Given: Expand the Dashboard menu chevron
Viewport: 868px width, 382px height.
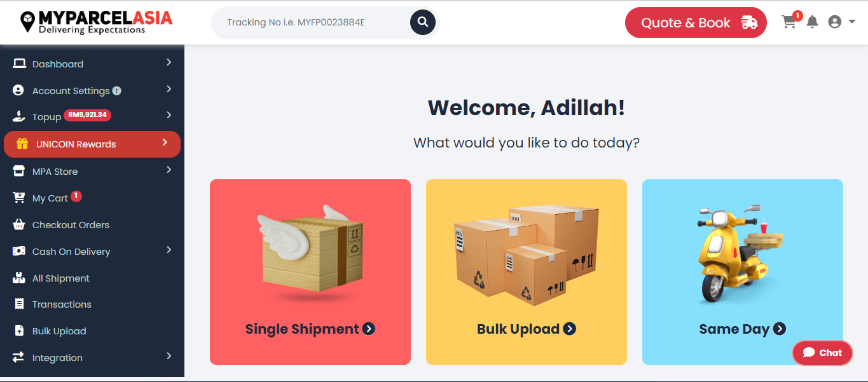Looking at the screenshot, I should click(169, 62).
